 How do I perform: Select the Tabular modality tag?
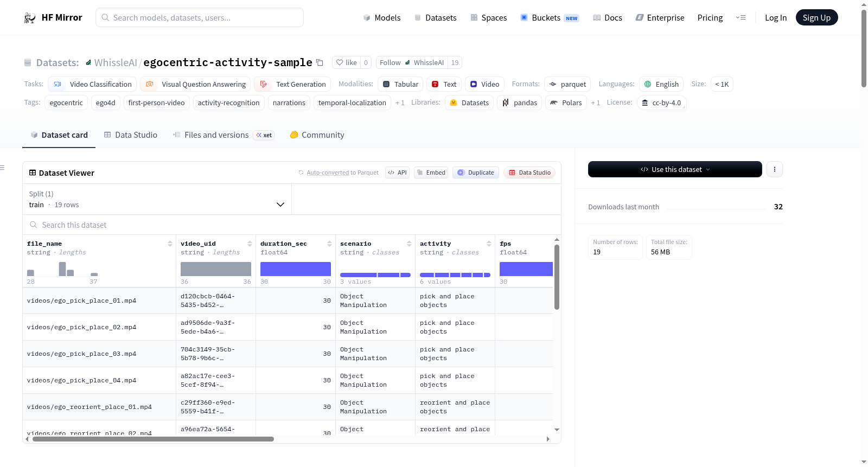[401, 84]
